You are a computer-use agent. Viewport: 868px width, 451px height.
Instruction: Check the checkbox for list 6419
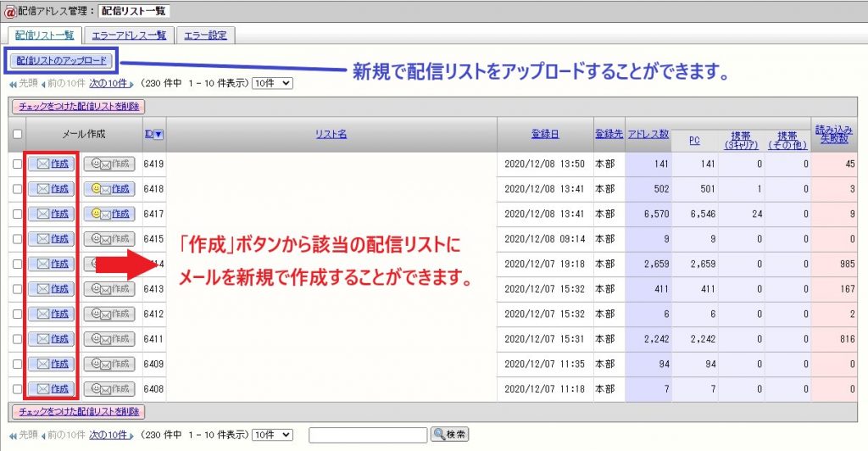(18, 164)
